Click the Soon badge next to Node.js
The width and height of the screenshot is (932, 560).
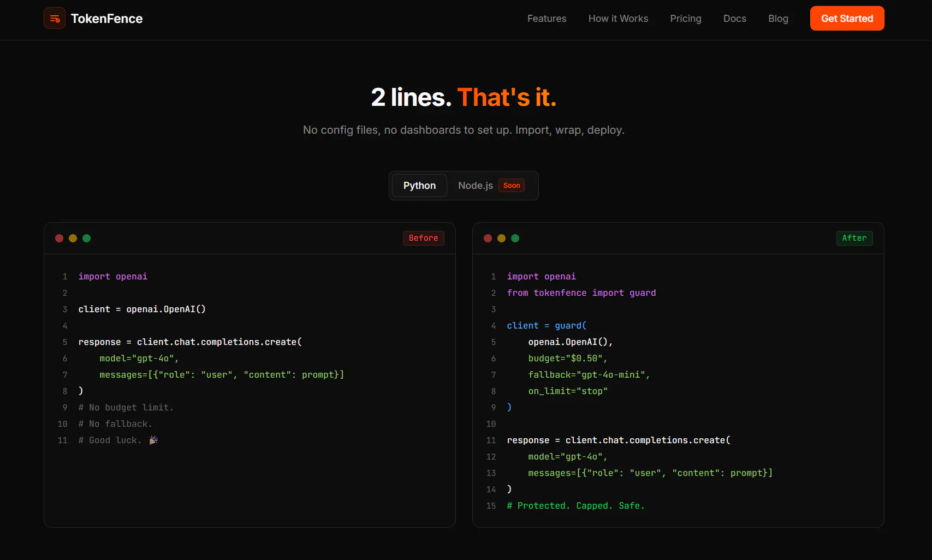click(512, 186)
